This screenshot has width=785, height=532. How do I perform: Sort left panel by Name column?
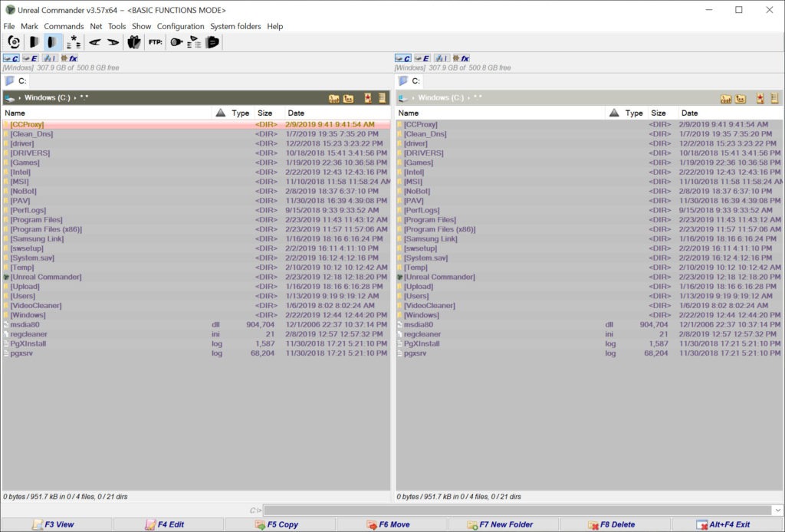click(x=107, y=113)
